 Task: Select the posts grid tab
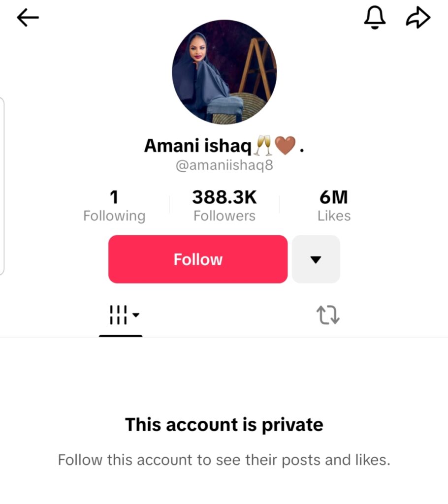point(118,315)
